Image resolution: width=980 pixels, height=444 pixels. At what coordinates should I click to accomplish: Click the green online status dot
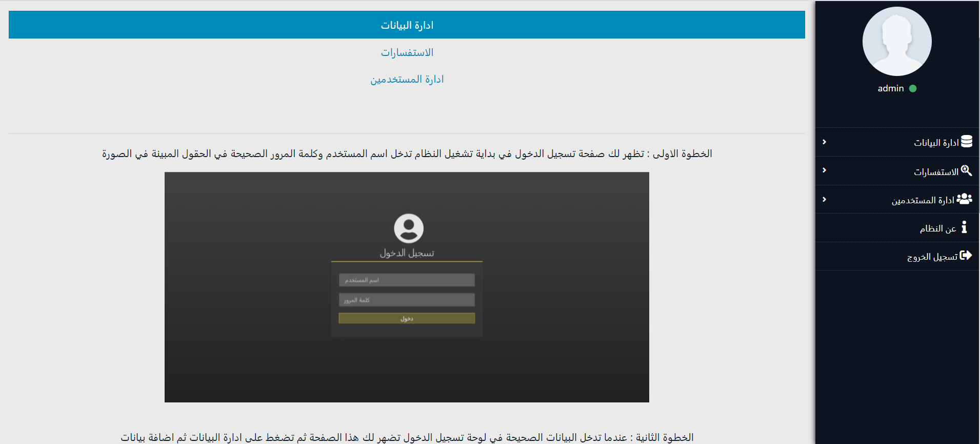click(x=913, y=88)
